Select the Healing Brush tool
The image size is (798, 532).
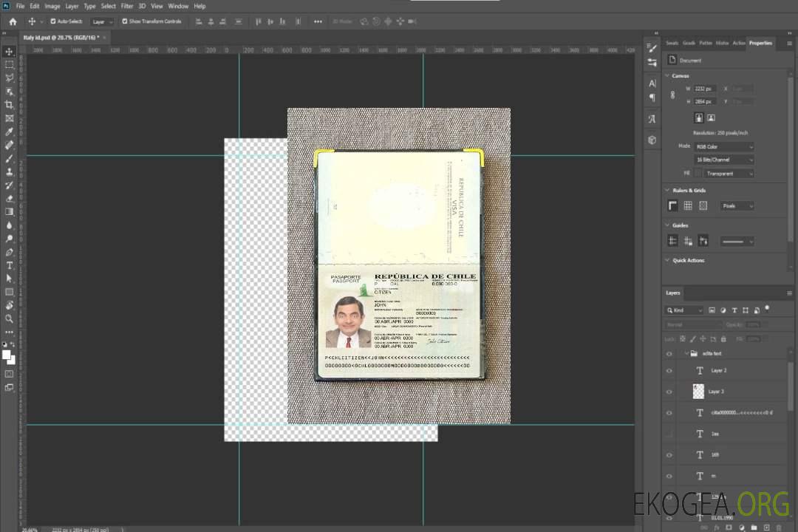point(9,145)
